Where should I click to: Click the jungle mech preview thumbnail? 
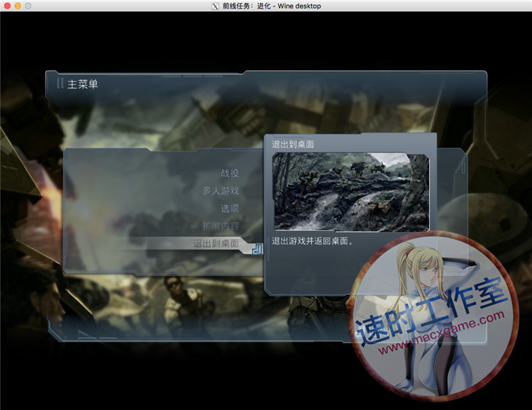(351, 192)
